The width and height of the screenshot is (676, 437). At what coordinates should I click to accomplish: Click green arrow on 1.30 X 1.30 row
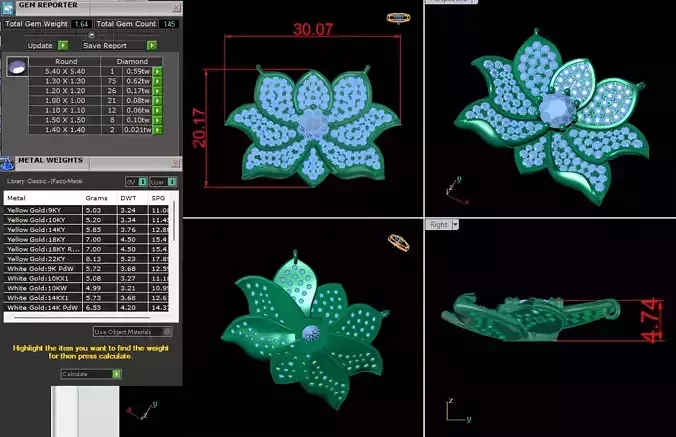click(x=157, y=81)
